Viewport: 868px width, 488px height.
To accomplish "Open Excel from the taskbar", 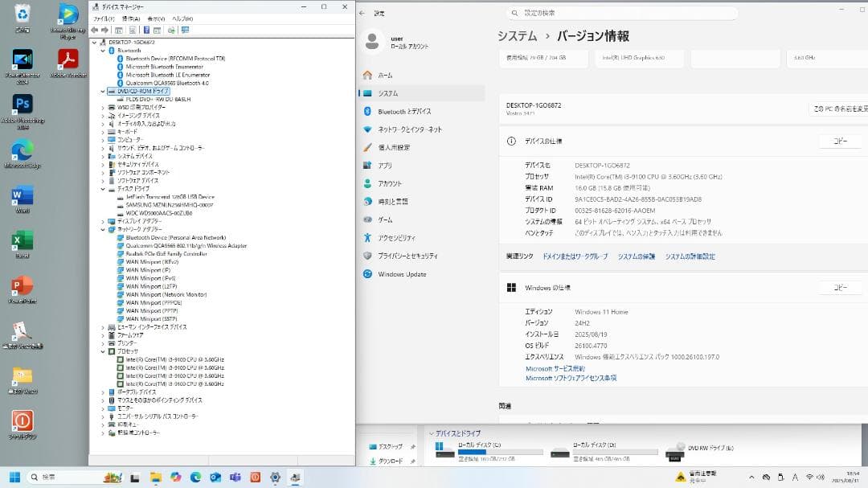I will point(22,241).
